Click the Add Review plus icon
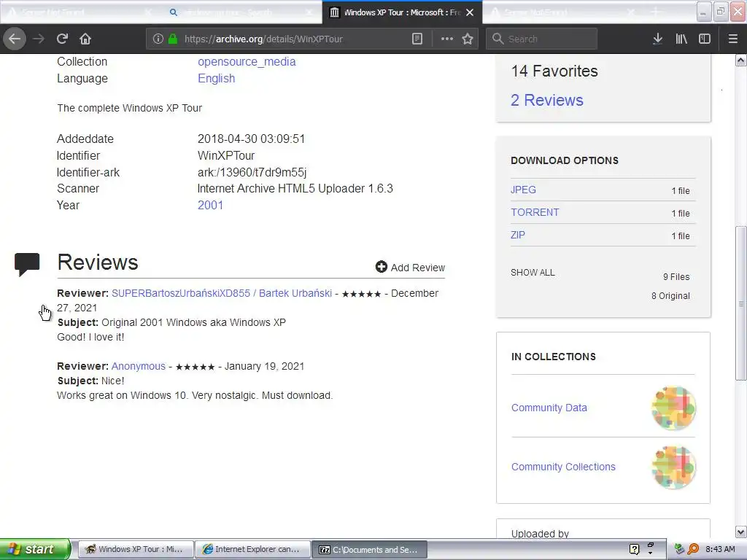 pyautogui.click(x=381, y=267)
